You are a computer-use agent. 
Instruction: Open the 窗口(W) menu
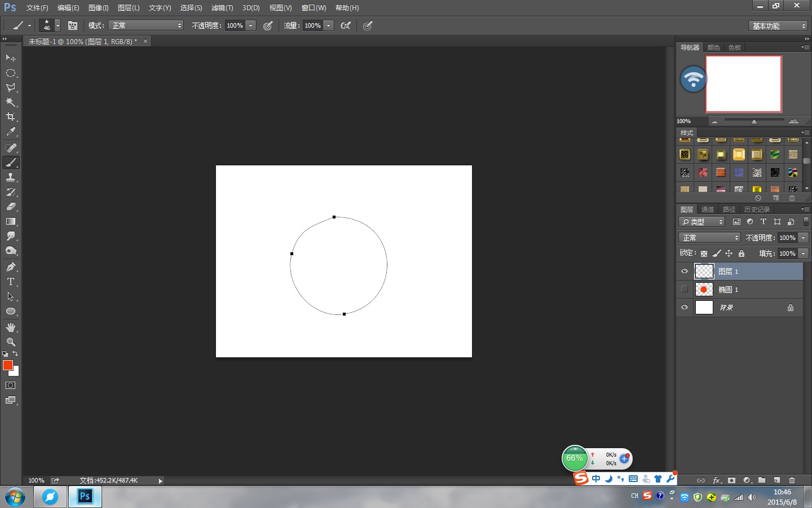(314, 8)
